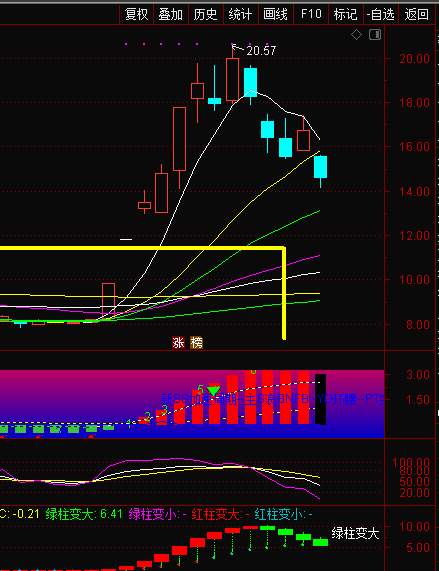Viewport: 439px width, 571px height.
Task: Toggle the side panel icon next to the diamond
Action: click(375, 35)
